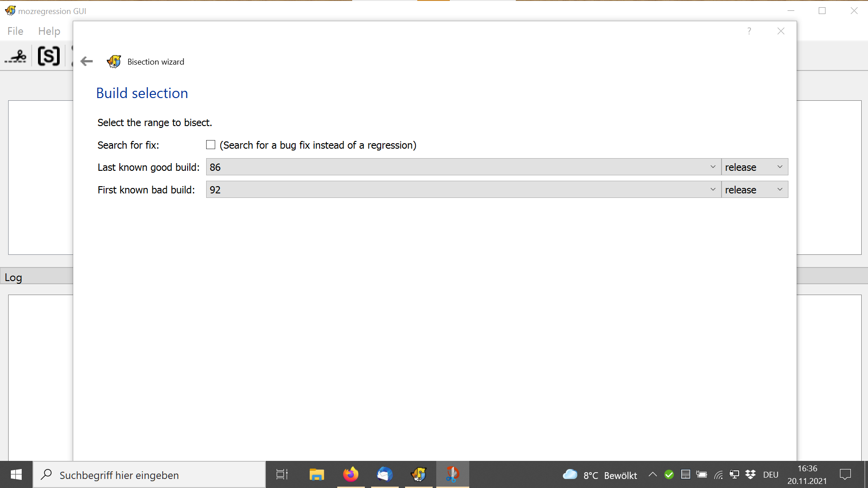Close the Bisection wizard dialog
The image size is (868, 488).
[x=781, y=31]
